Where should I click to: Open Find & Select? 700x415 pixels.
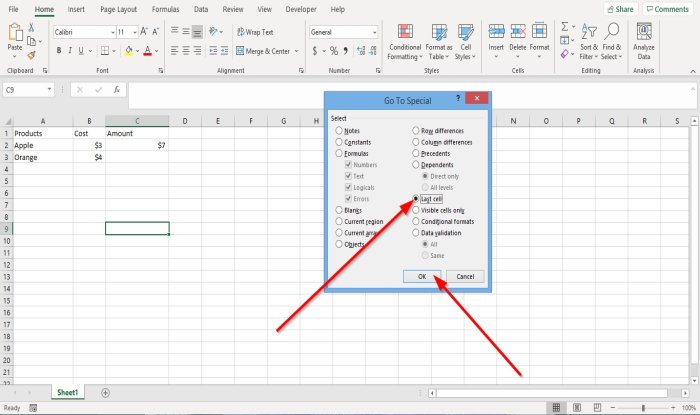[612, 42]
